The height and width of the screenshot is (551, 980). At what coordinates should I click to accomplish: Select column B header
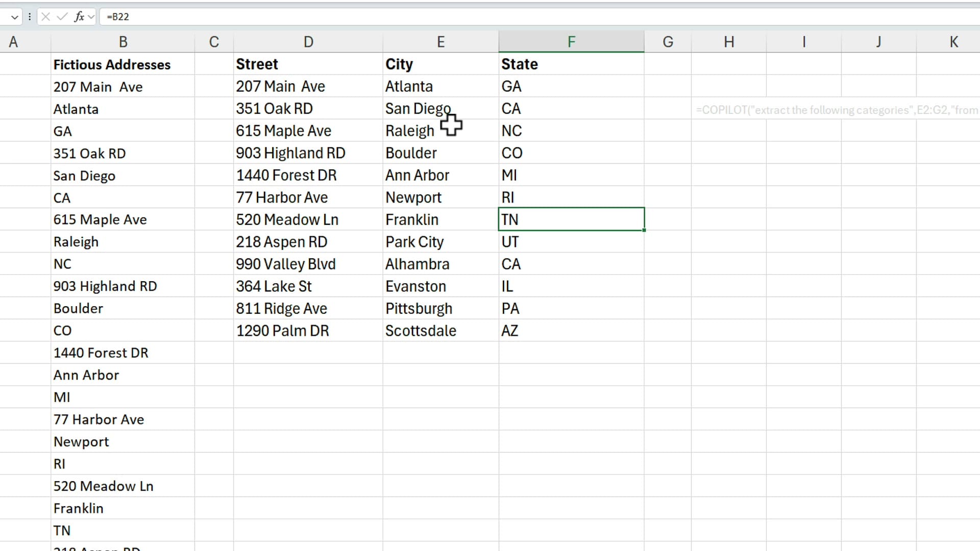click(x=122, y=41)
